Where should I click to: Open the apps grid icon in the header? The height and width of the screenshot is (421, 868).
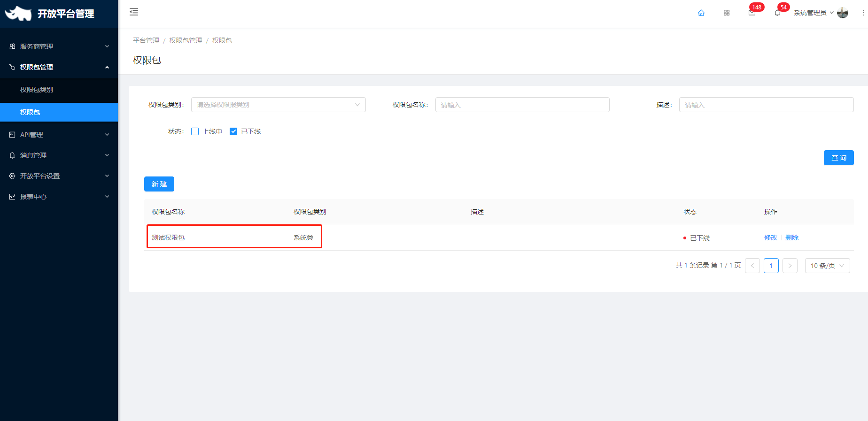pyautogui.click(x=727, y=13)
